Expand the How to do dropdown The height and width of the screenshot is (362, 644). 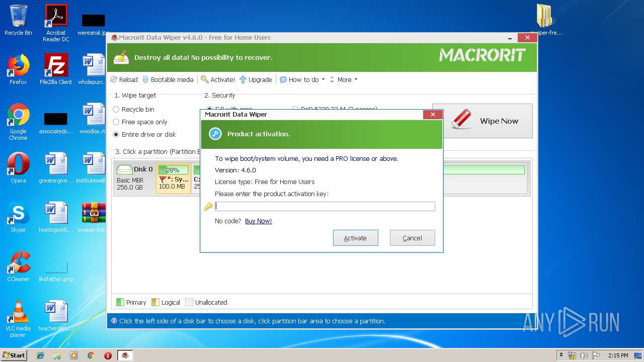[x=302, y=79]
